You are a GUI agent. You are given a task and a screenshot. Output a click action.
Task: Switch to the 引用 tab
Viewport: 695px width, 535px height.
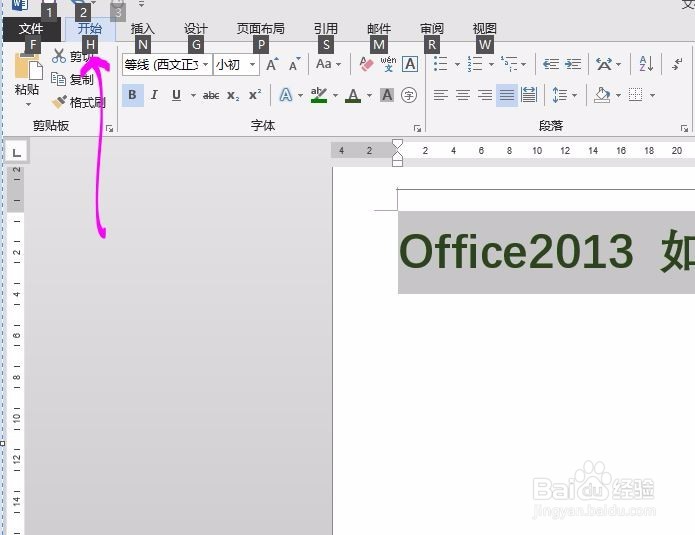click(x=326, y=29)
